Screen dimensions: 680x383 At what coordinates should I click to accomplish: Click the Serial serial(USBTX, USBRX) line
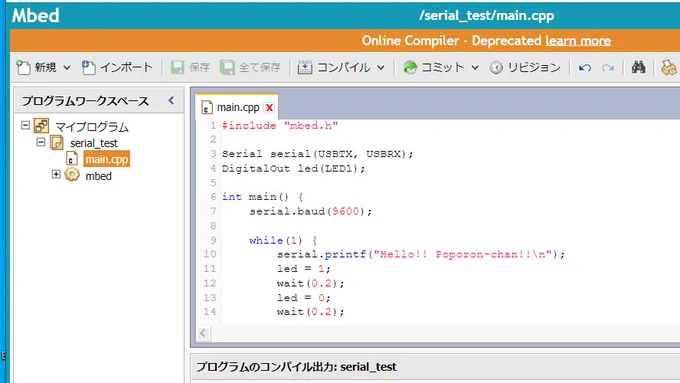point(317,154)
